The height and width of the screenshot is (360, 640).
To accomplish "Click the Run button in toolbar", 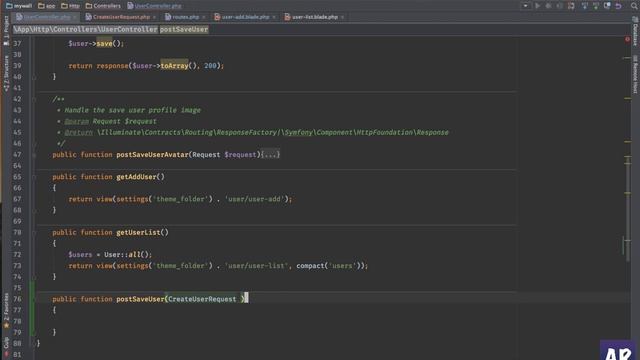I will point(538,6).
